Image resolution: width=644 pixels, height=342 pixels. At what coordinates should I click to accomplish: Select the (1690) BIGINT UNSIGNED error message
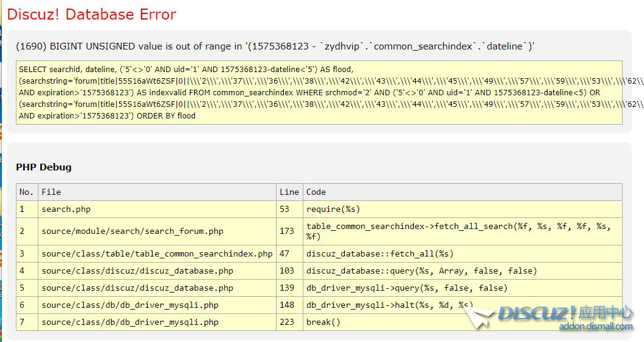(275, 46)
